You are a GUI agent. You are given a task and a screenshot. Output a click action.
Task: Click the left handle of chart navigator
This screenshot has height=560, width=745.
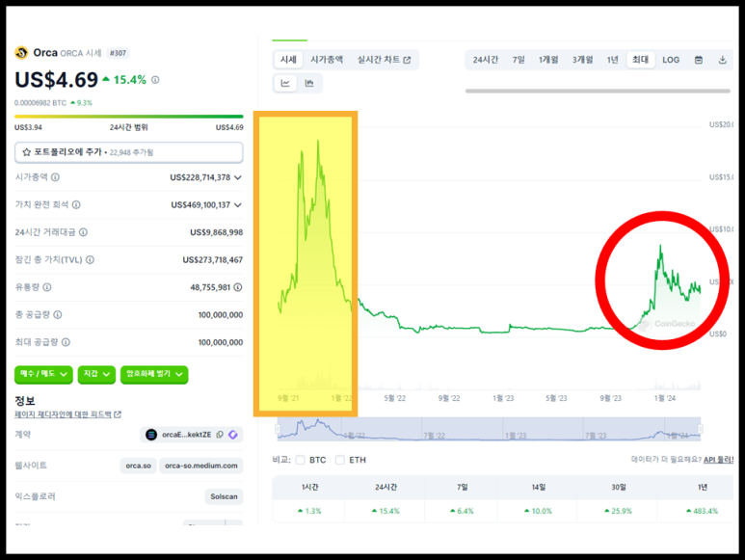[x=278, y=429]
